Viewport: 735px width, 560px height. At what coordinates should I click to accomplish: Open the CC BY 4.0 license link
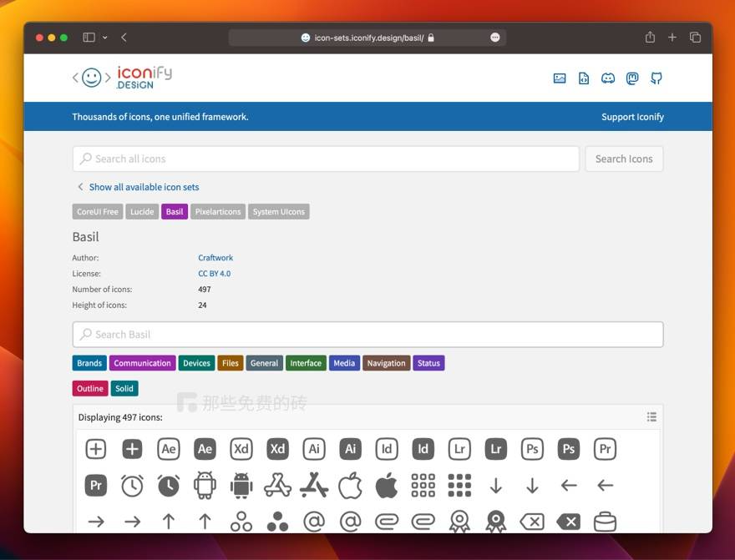coord(214,274)
